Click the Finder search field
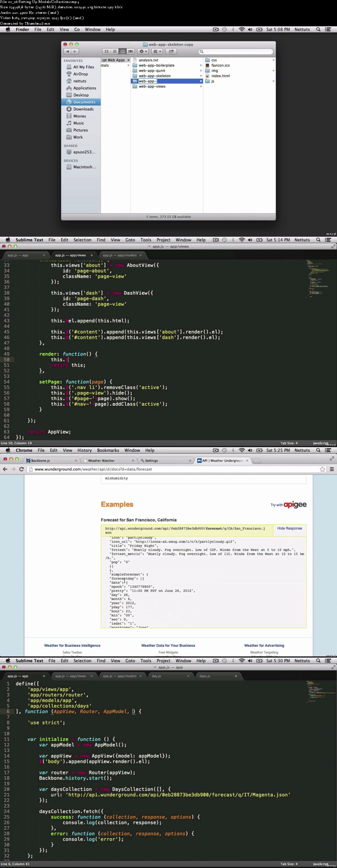The height and width of the screenshot is (868, 337). click(235, 51)
